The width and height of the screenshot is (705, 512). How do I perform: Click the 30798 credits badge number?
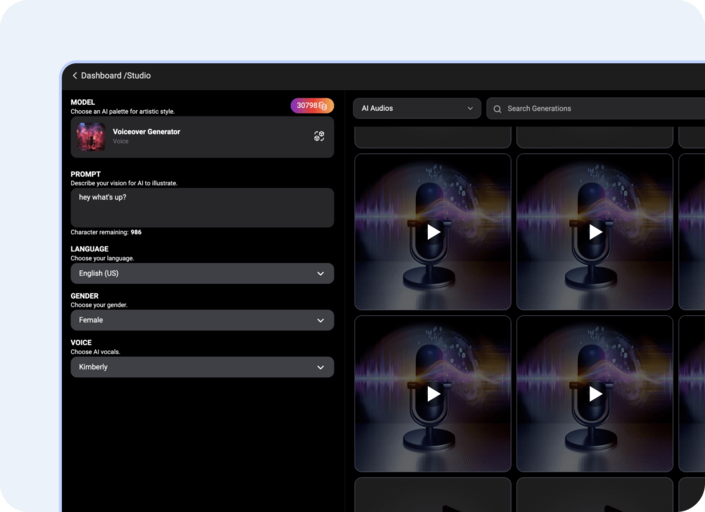306,106
